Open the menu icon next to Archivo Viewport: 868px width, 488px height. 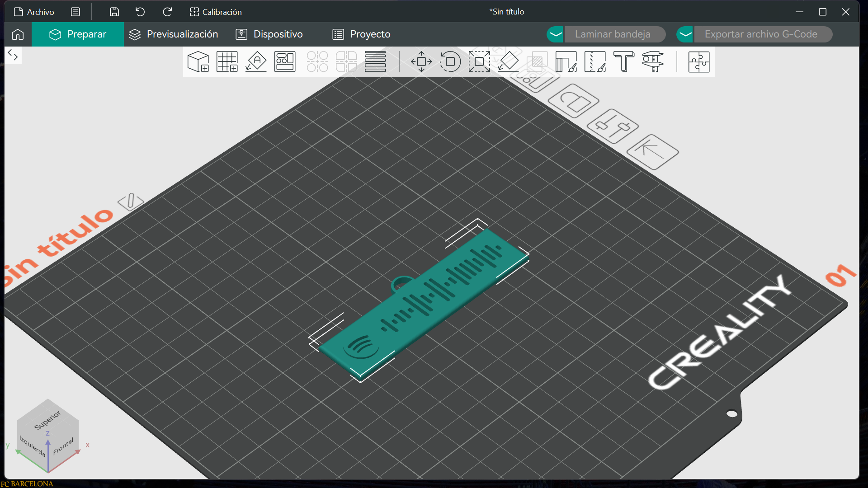coord(75,12)
